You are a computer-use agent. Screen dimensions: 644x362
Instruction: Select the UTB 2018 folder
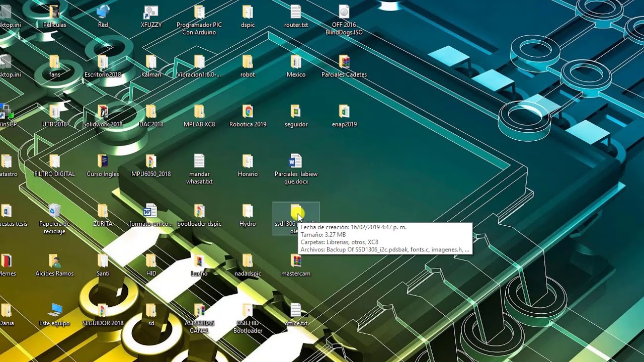click(54, 112)
